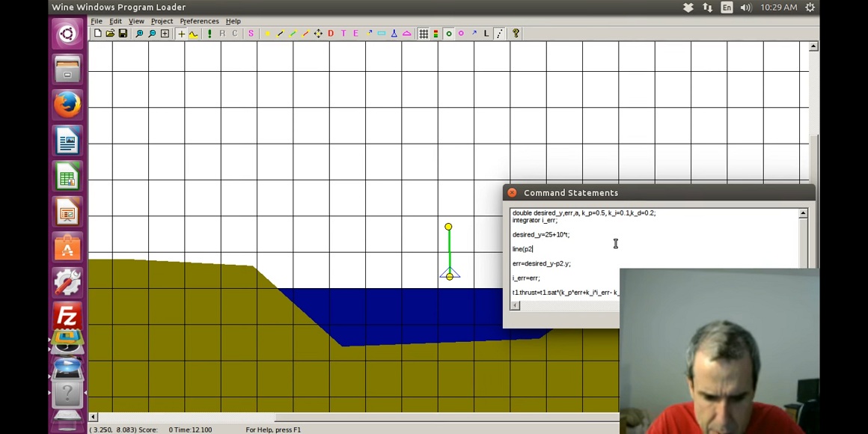Click the code editor scroll-up arrow

click(x=803, y=214)
